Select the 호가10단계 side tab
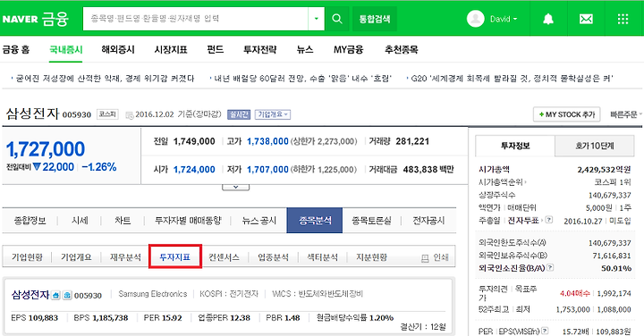Image resolution: width=644 pixels, height=336 pixels. tap(594, 146)
